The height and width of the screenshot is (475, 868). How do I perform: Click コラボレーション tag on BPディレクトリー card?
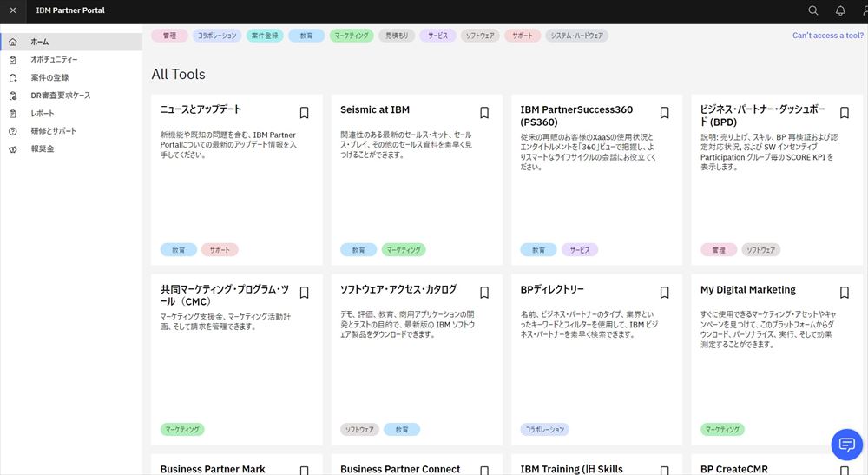pyautogui.click(x=545, y=430)
